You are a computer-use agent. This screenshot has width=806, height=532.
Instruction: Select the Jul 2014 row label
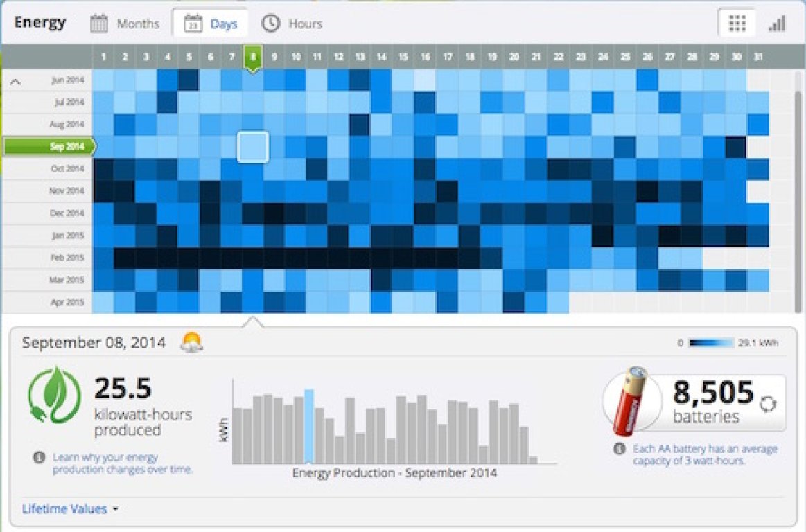[69, 103]
